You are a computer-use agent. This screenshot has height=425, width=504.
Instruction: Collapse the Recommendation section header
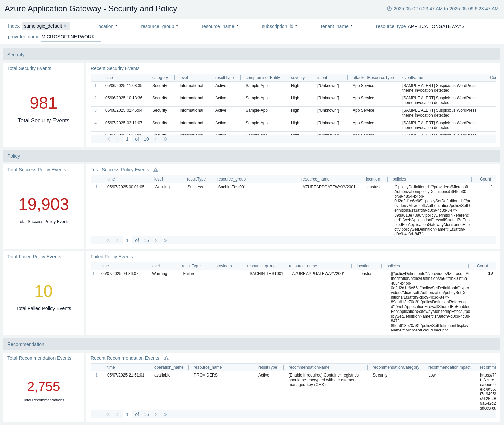pyautogui.click(x=252, y=344)
